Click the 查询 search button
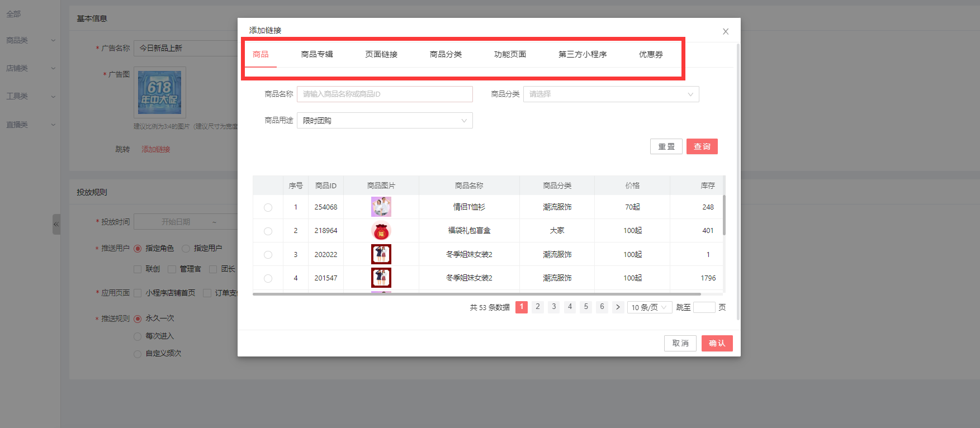 pyautogui.click(x=702, y=146)
